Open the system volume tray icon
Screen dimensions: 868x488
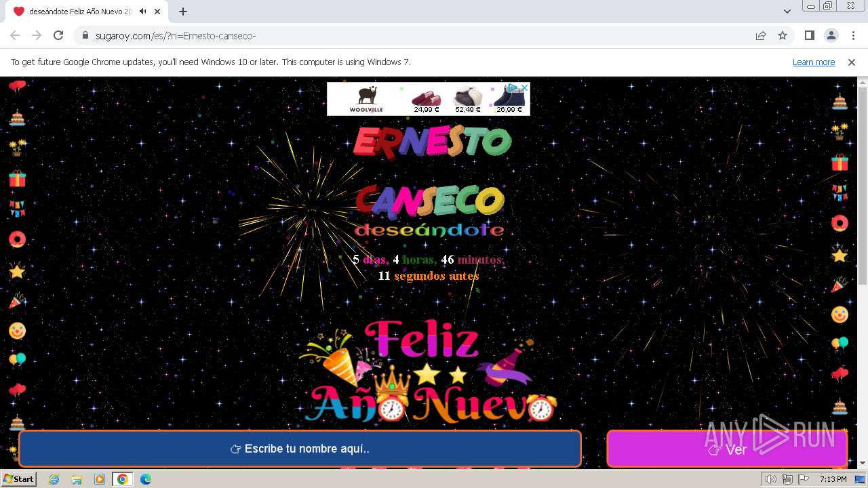(x=771, y=480)
